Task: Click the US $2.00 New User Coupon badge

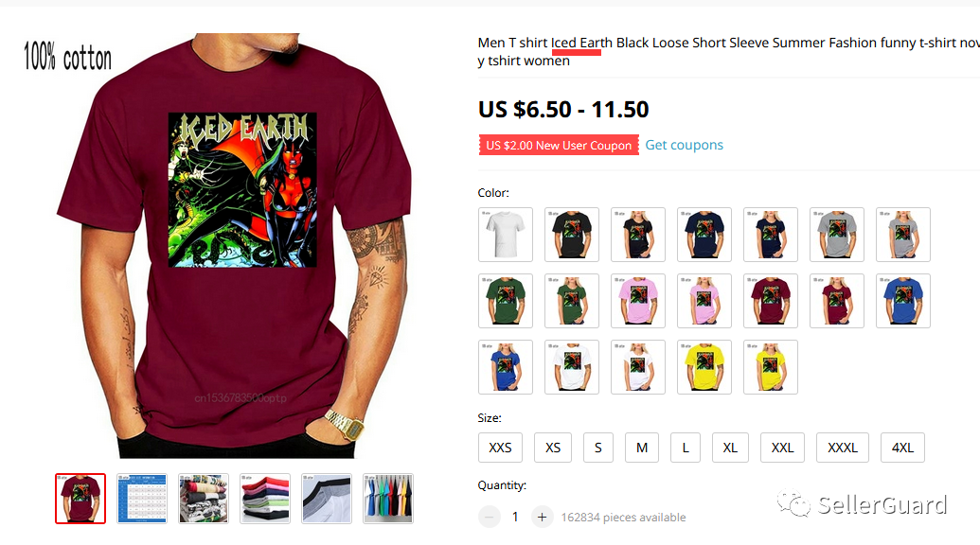Action: 559,145
